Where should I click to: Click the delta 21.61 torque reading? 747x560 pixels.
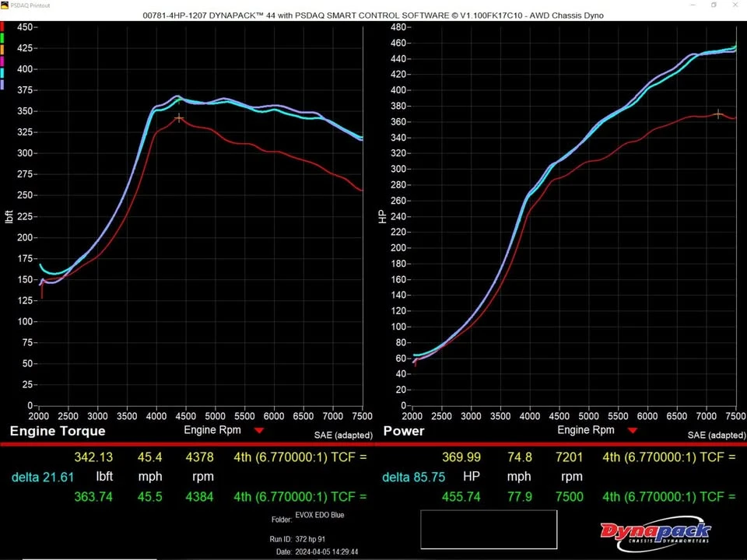tap(43, 477)
